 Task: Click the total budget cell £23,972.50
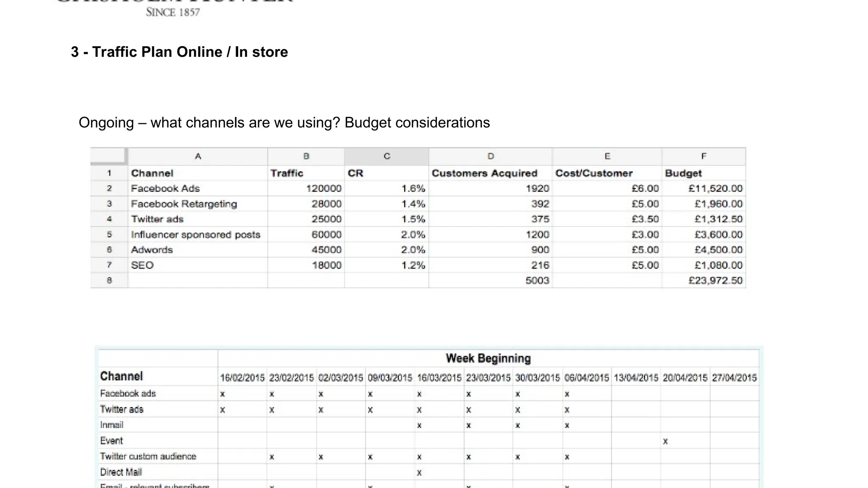pyautogui.click(x=704, y=280)
